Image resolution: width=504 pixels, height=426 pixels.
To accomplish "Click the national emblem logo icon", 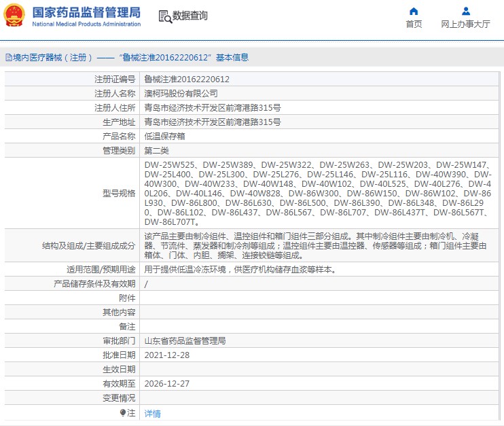I will pos(14,15).
